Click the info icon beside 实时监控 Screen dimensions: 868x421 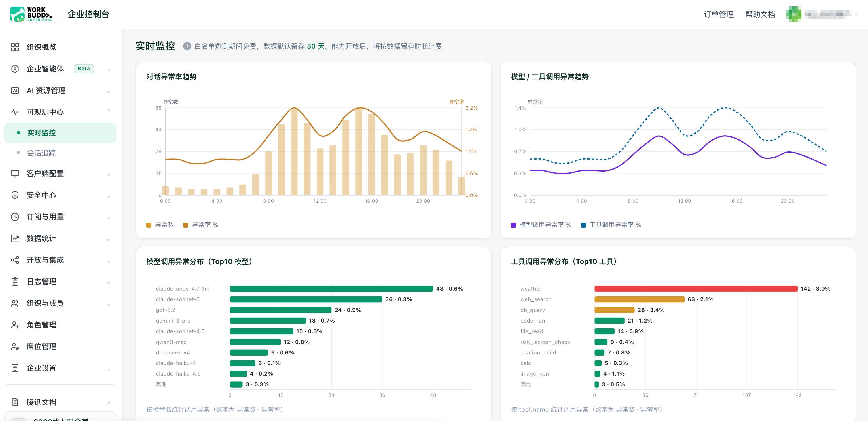[x=187, y=46]
